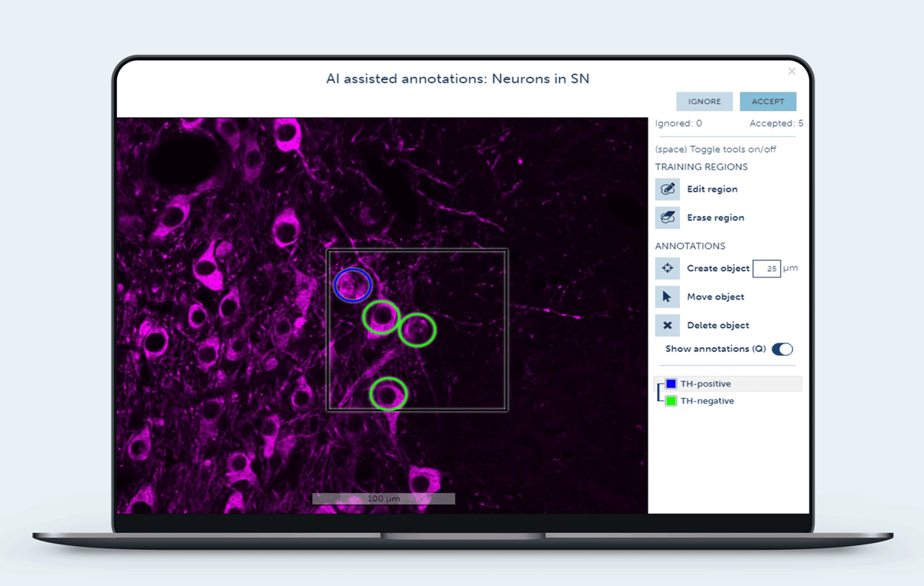Choose the Delete object tool

[x=667, y=325]
